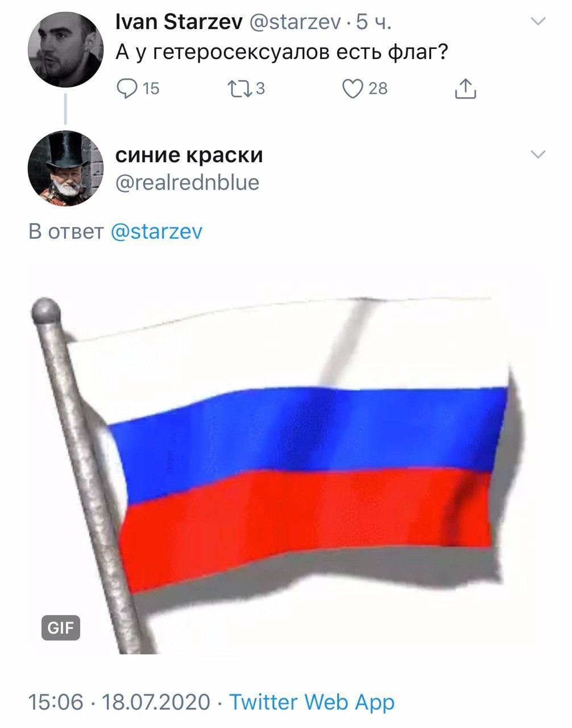Open the 5 ч. timestamp link
Screen dimensions: 572x728
(374, 22)
